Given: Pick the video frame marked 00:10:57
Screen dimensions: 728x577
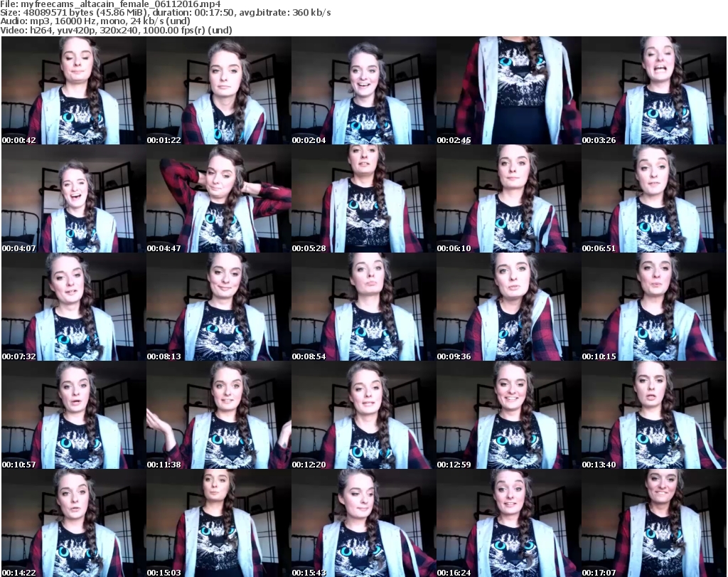Looking at the screenshot, I should click(74, 415).
